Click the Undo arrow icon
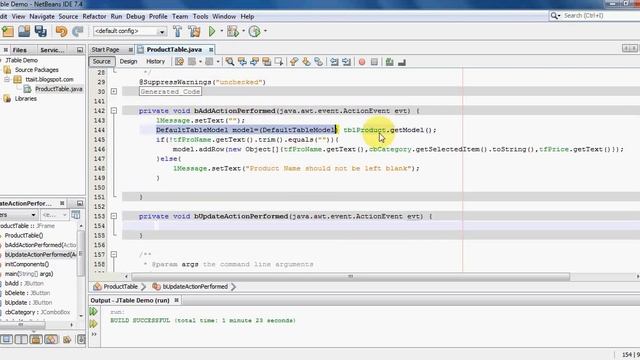 [x=61, y=31]
